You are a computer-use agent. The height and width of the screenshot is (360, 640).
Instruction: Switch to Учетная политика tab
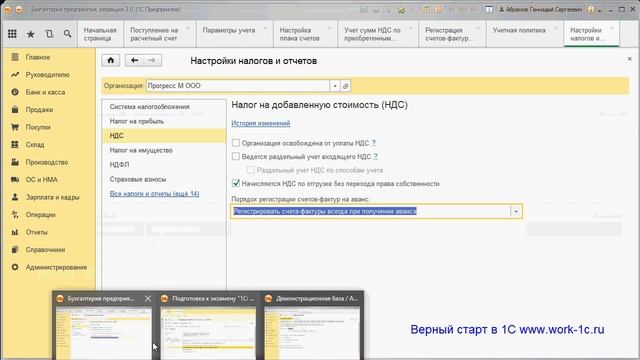click(524, 34)
